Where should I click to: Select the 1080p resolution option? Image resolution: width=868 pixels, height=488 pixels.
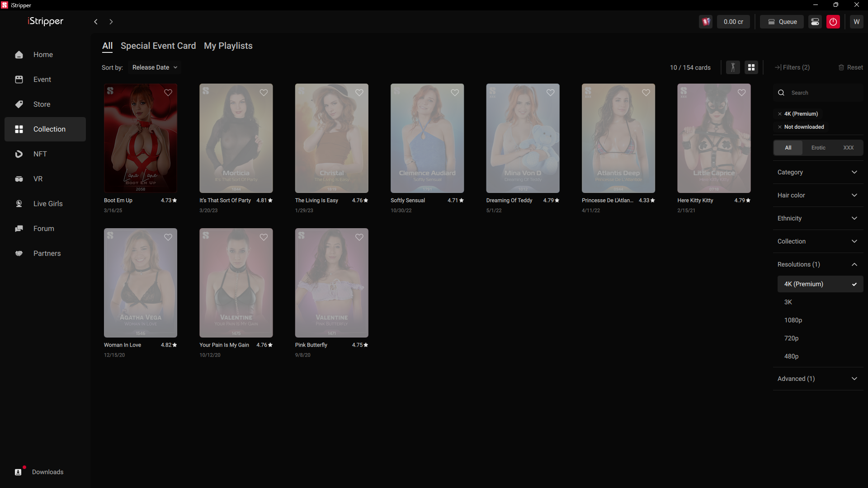coord(793,320)
